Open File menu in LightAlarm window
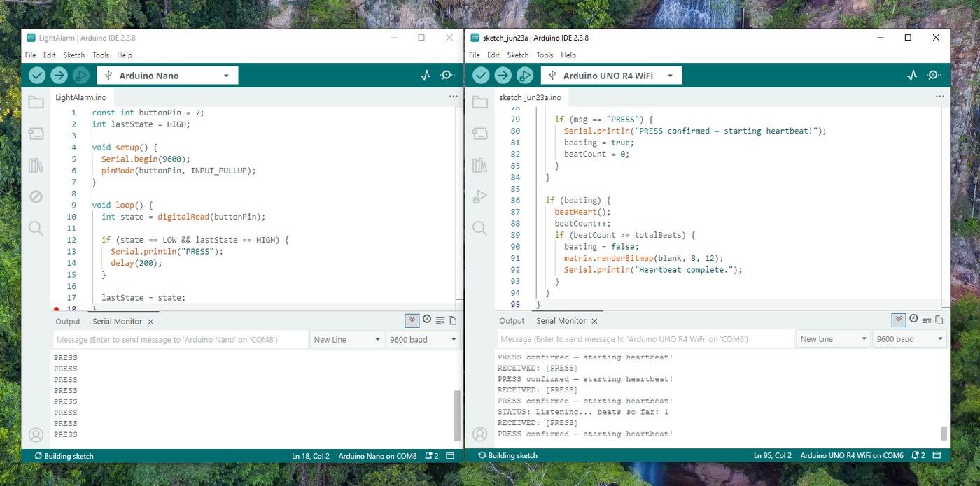Viewport: 980px width, 486px height. pyautogui.click(x=31, y=55)
